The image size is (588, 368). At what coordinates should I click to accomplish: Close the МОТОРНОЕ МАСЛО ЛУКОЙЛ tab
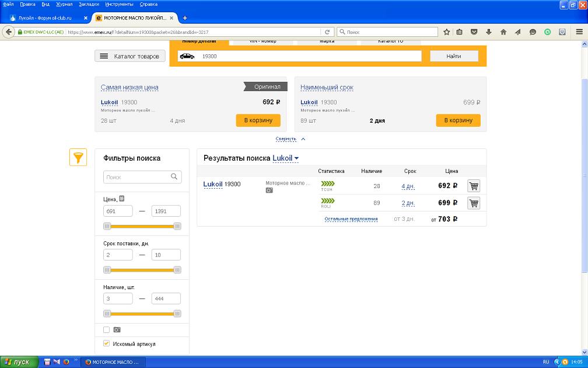click(x=171, y=18)
